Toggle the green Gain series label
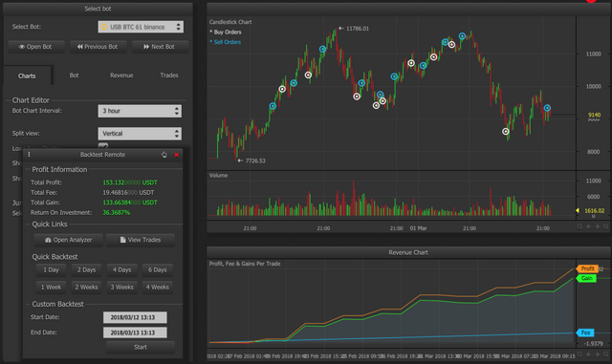612x364 pixels. click(586, 278)
